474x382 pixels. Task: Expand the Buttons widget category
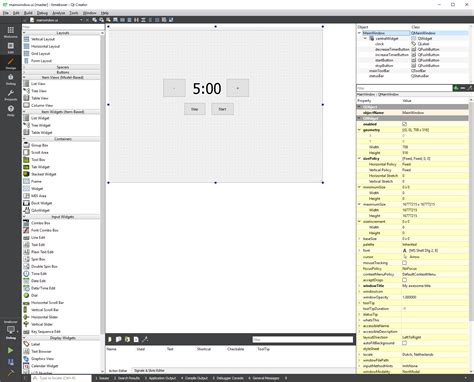[x=62, y=72]
